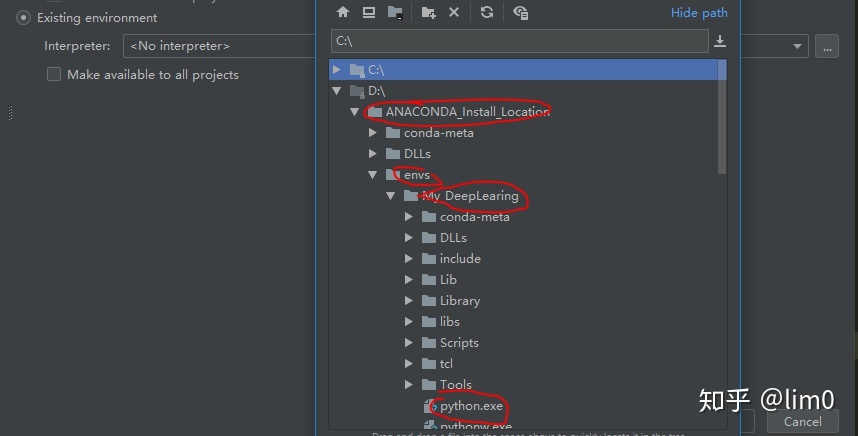Expand DLLs under My_DeepLearing
This screenshot has height=436, width=858.
tap(409, 237)
